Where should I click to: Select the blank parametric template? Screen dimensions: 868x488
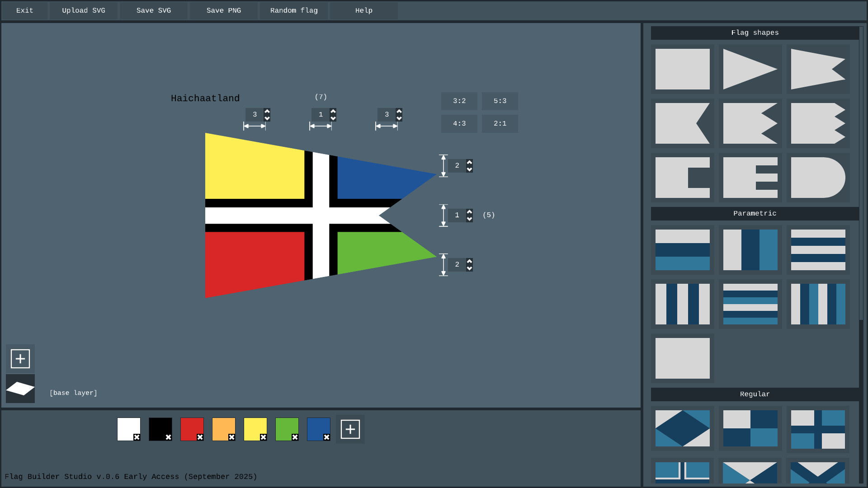[683, 358]
